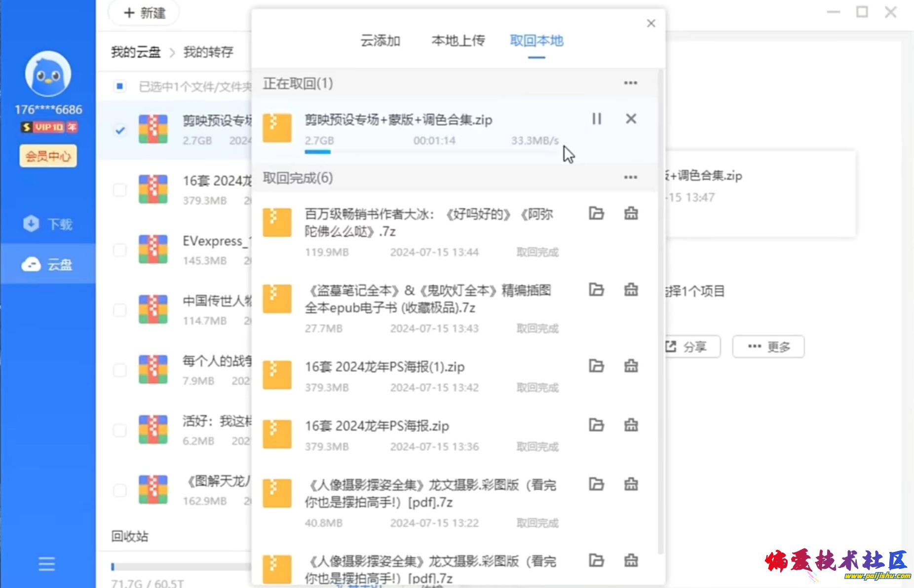Switch to the 本地上传 tab

458,41
